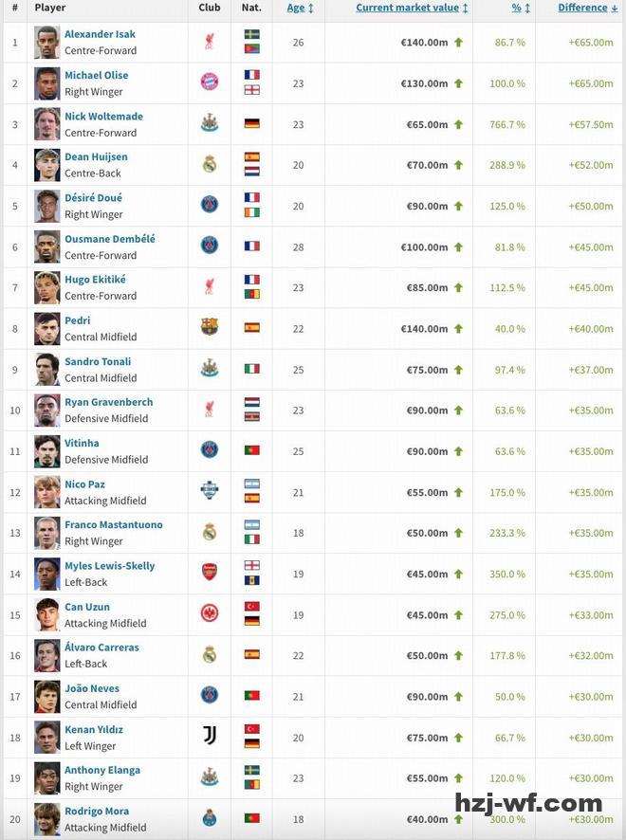This screenshot has height=840, width=626.
Task: Click the PSG crest next to Ousmane Dembélé
Action: 210,246
